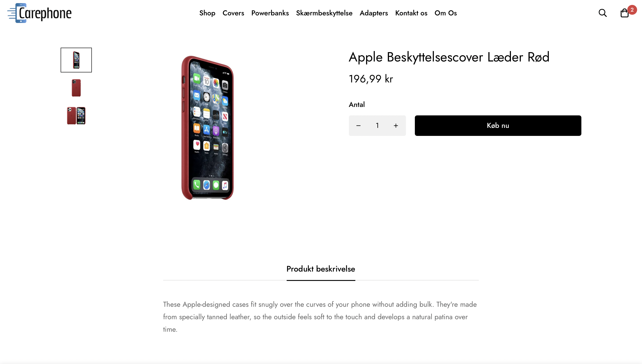Go to the Covers page
642x364 pixels.
click(233, 13)
